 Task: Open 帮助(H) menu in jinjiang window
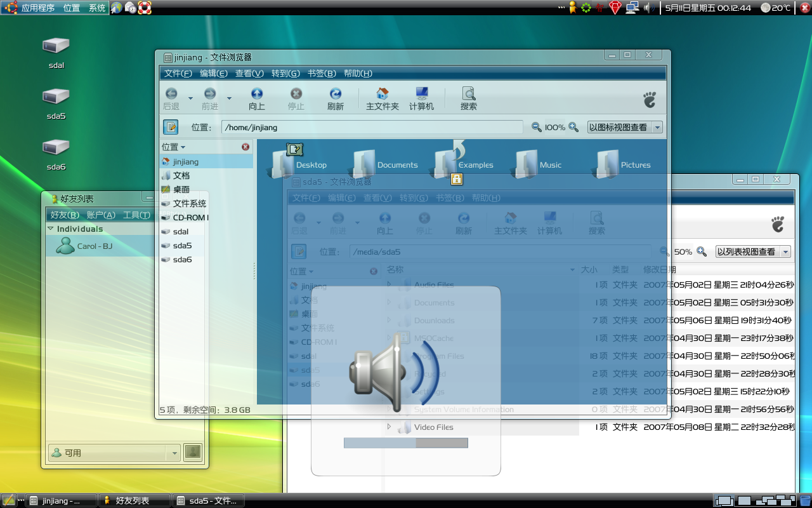358,73
